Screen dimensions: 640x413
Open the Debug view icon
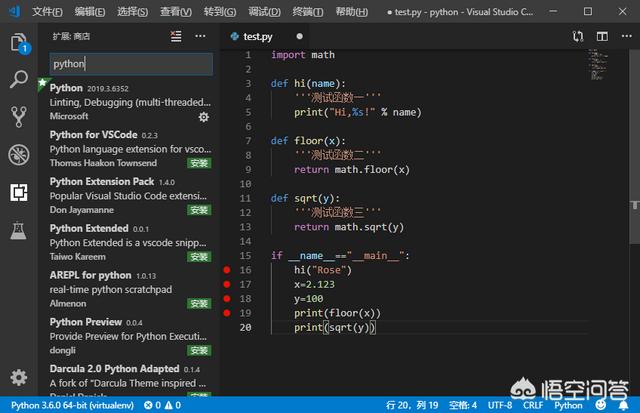click(19, 155)
